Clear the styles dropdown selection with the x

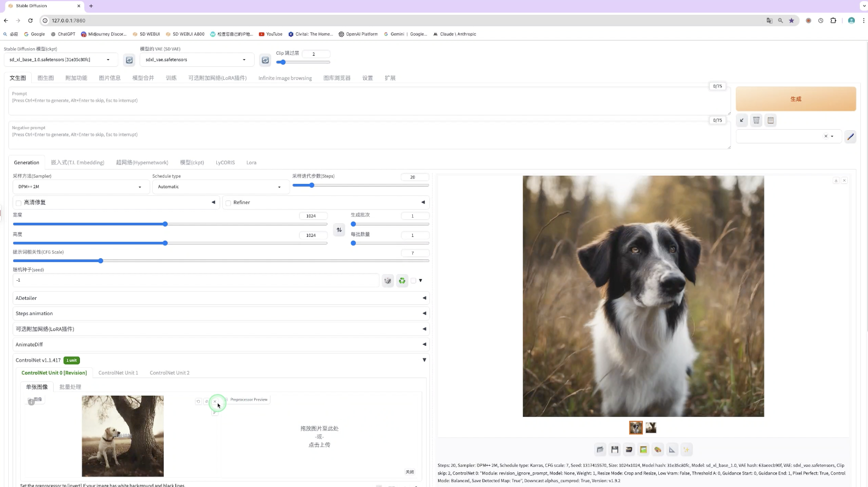tap(826, 136)
